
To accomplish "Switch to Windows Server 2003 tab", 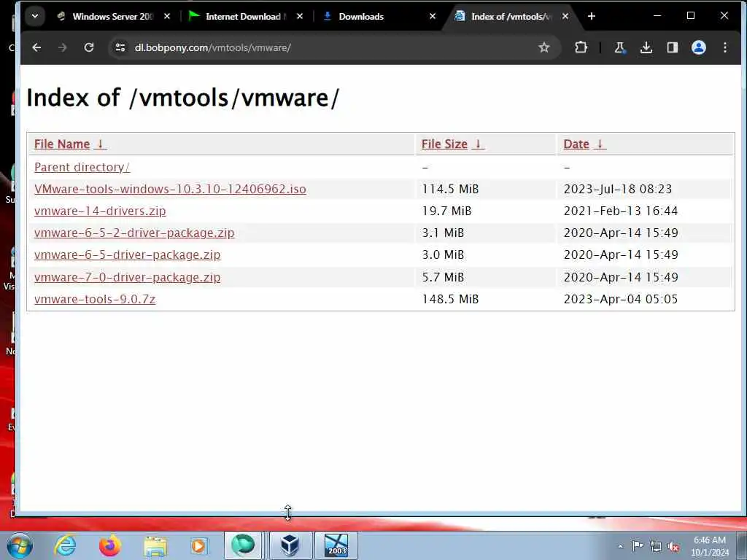I will 112,17.
